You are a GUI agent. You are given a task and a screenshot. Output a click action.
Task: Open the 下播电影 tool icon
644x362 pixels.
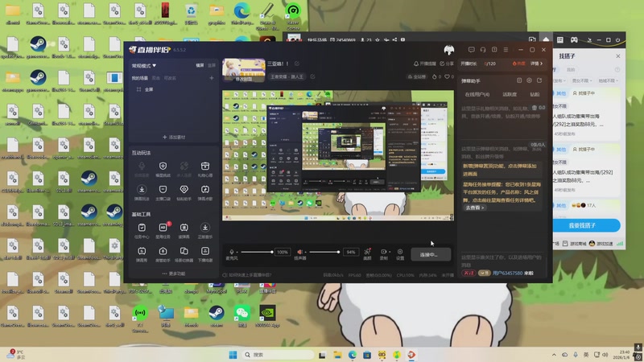[205, 254]
